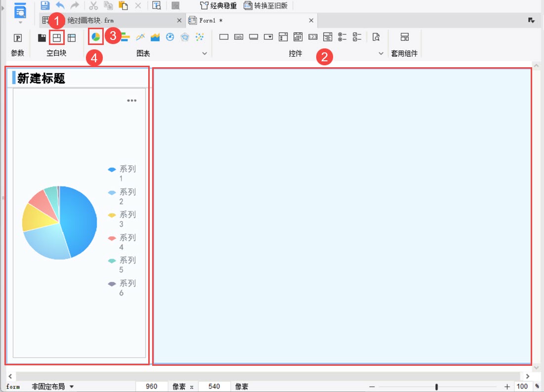Click the greyed image icon after preview
The width and height of the screenshot is (544, 392).
click(175, 5)
